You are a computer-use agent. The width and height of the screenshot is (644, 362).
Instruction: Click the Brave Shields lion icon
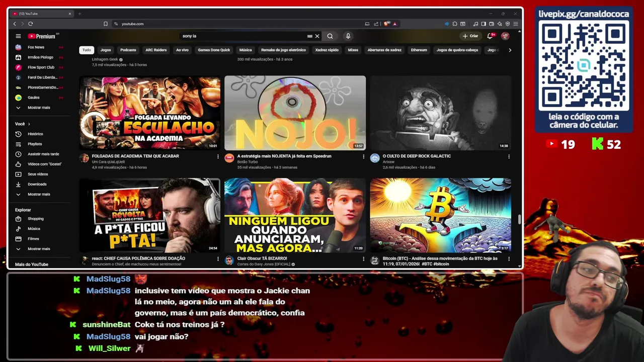(386, 24)
